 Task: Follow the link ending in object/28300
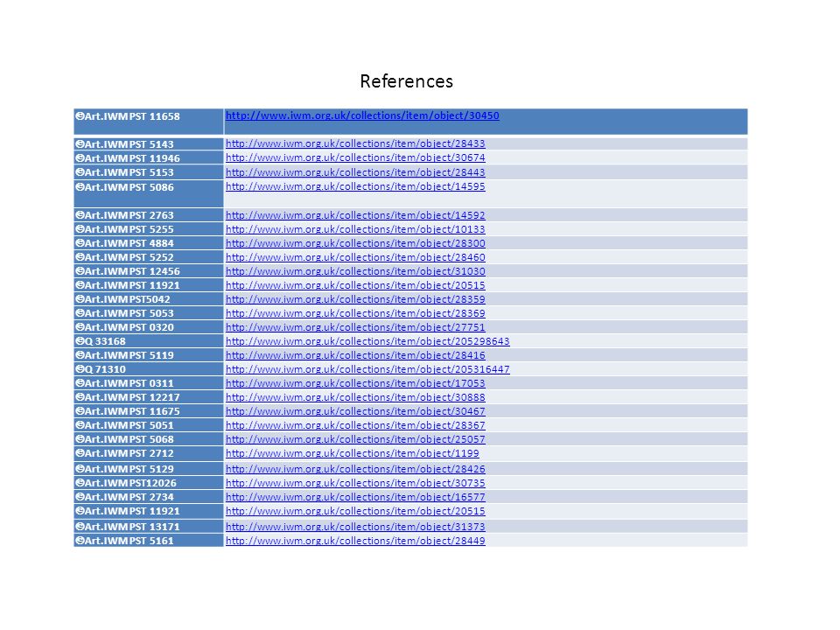(x=355, y=243)
